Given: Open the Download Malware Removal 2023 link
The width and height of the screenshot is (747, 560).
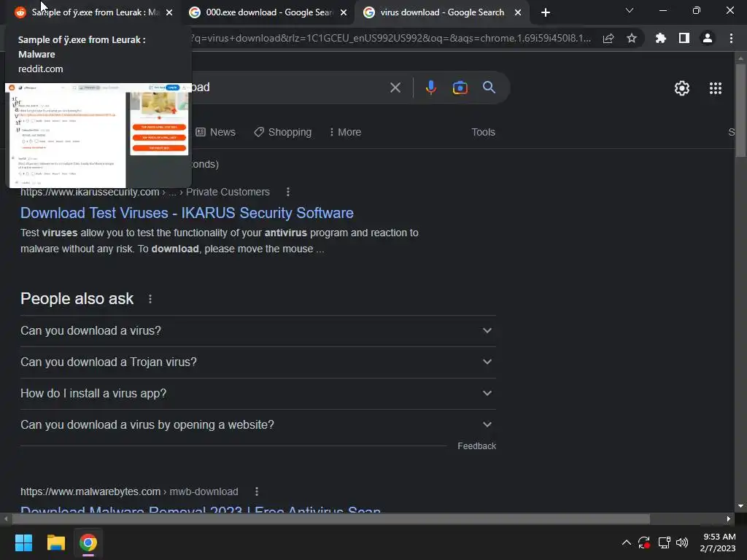Looking at the screenshot, I should click(x=201, y=509).
